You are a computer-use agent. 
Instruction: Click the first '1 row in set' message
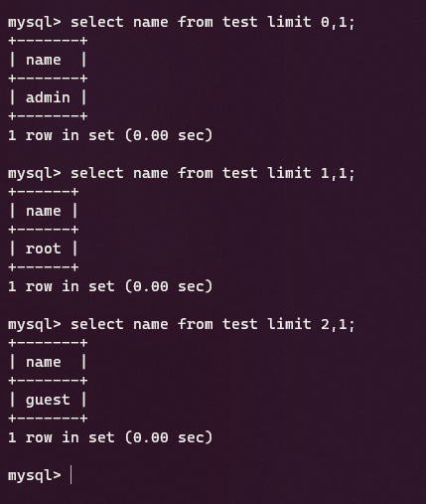coord(110,135)
